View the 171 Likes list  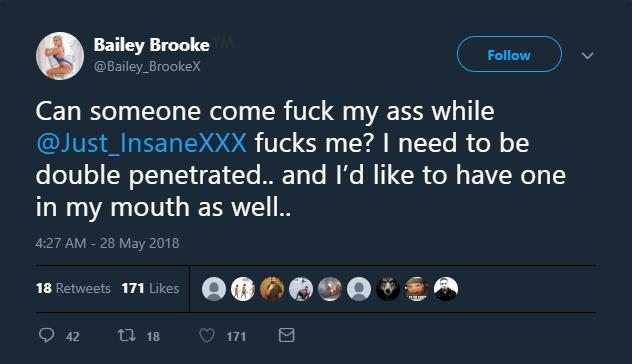click(150, 288)
